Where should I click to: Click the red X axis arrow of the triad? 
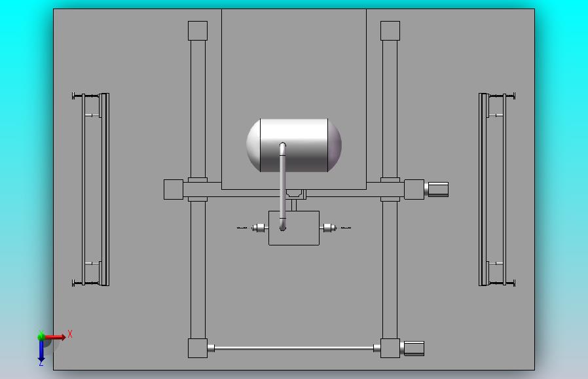pos(56,337)
